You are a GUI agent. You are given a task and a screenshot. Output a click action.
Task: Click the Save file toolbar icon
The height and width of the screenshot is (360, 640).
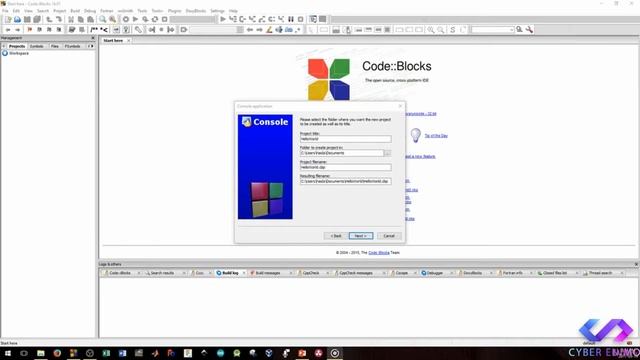[27, 19]
